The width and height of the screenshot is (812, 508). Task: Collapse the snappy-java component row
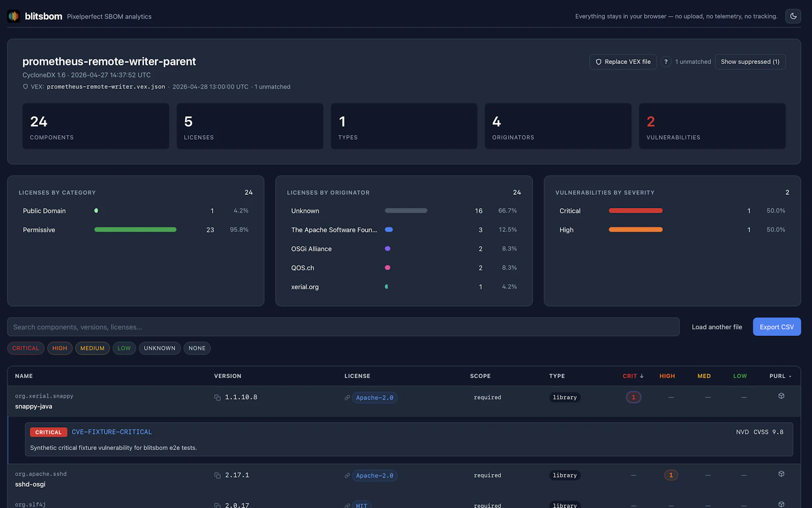click(404, 401)
